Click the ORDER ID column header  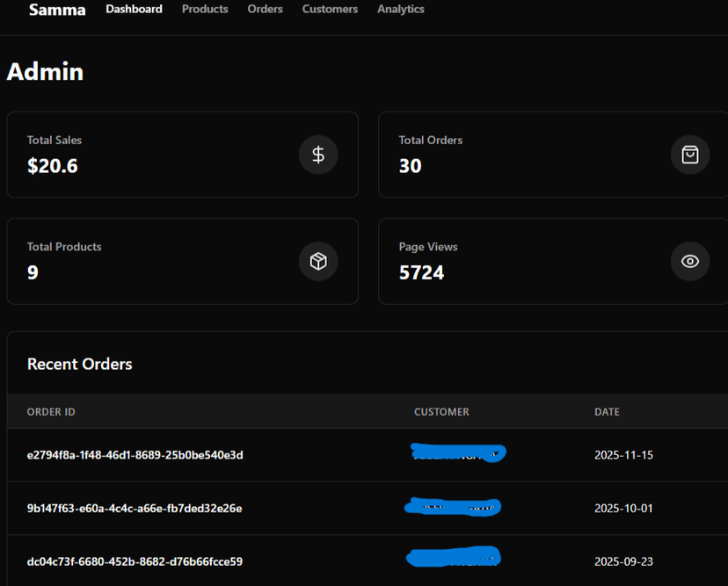50,411
